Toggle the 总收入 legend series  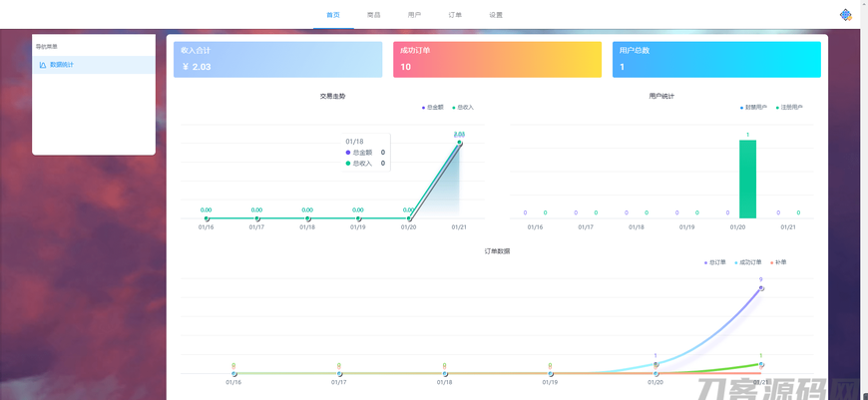pos(463,107)
